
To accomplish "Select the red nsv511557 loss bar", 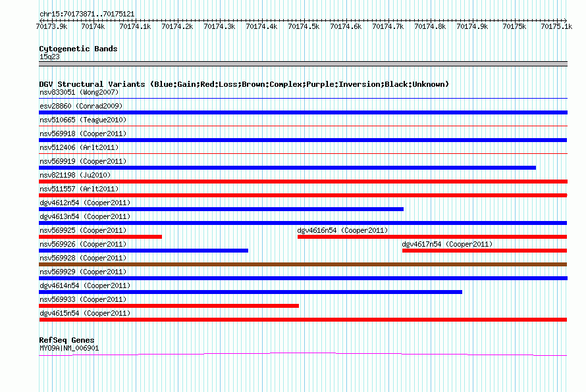I will coord(303,195).
